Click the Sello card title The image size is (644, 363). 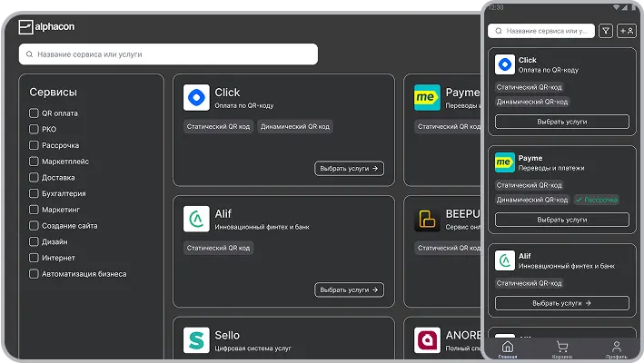point(227,335)
